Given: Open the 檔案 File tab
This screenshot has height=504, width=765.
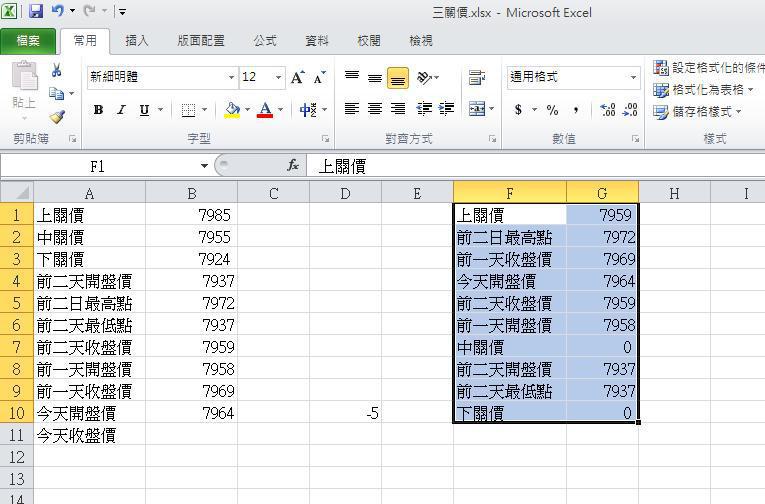Looking at the screenshot, I should pos(28,41).
